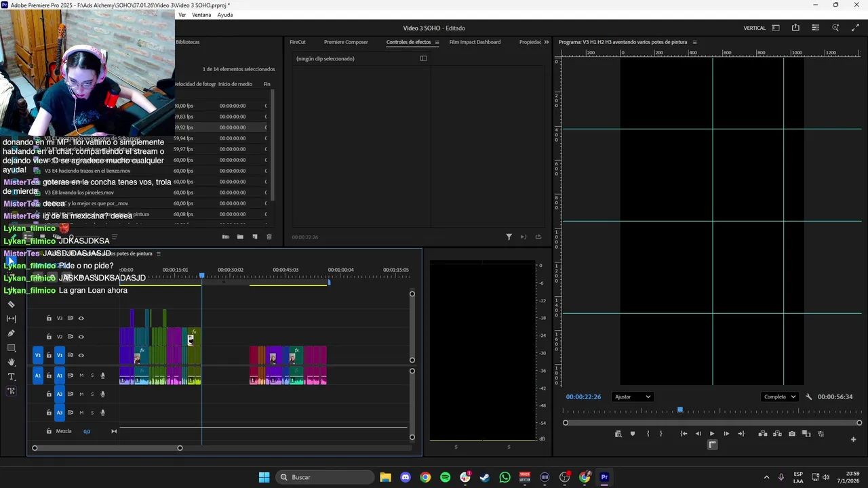Select the Hand tool
The width and height of the screenshot is (868, 488).
(x=11, y=363)
